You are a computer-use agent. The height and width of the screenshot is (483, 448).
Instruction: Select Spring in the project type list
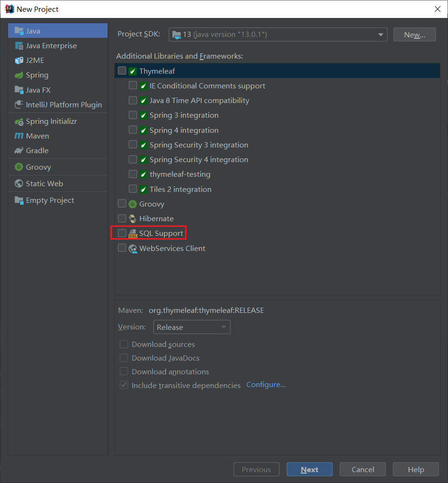click(58, 75)
